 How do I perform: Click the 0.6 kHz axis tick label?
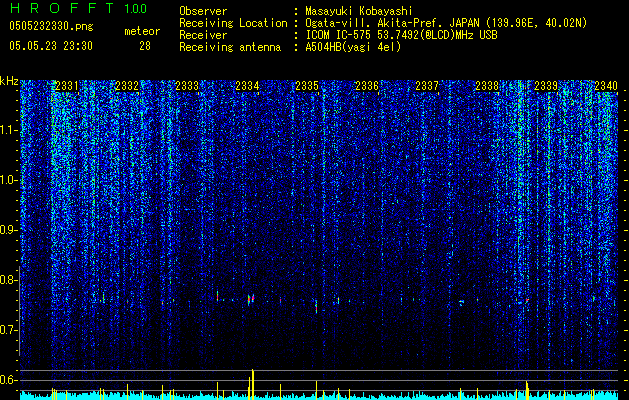point(9,380)
